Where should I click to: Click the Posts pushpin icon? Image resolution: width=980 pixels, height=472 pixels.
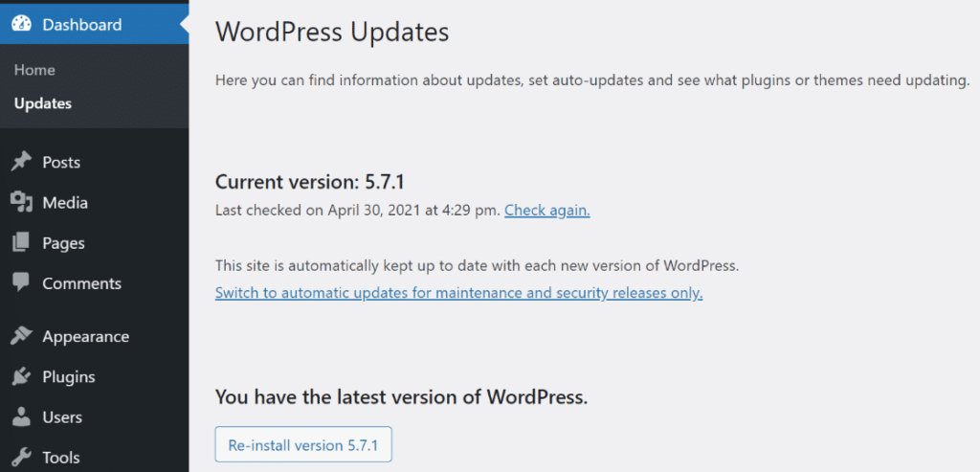pyautogui.click(x=21, y=163)
